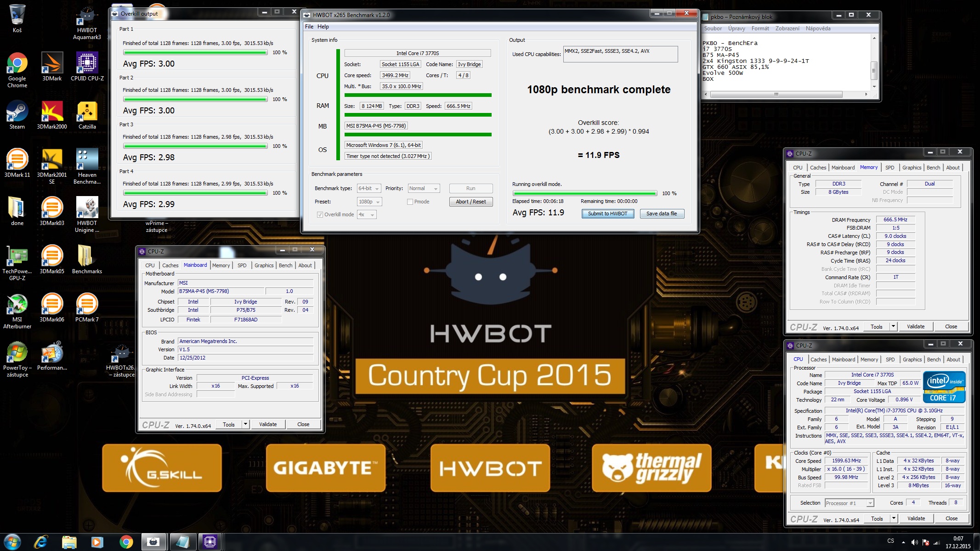Open Heaven Benchmark desktop icon
The width and height of the screenshot is (980, 551).
(87, 166)
